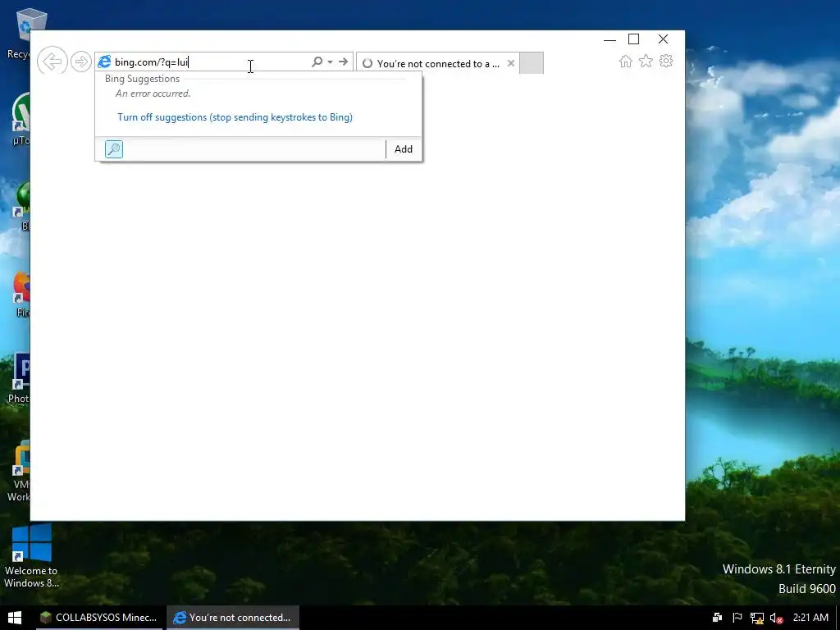Click the muted volume tray icon
Viewport: 840px width, 630px height.
(x=776, y=619)
